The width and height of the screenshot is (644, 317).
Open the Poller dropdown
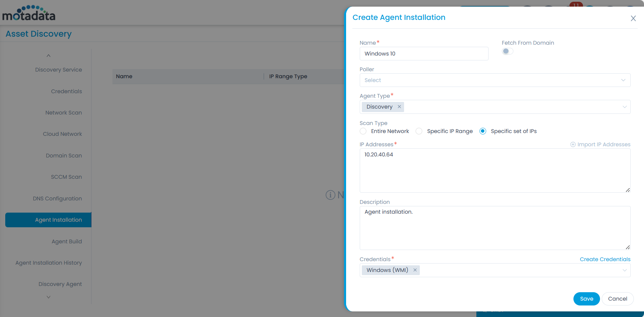pyautogui.click(x=495, y=80)
